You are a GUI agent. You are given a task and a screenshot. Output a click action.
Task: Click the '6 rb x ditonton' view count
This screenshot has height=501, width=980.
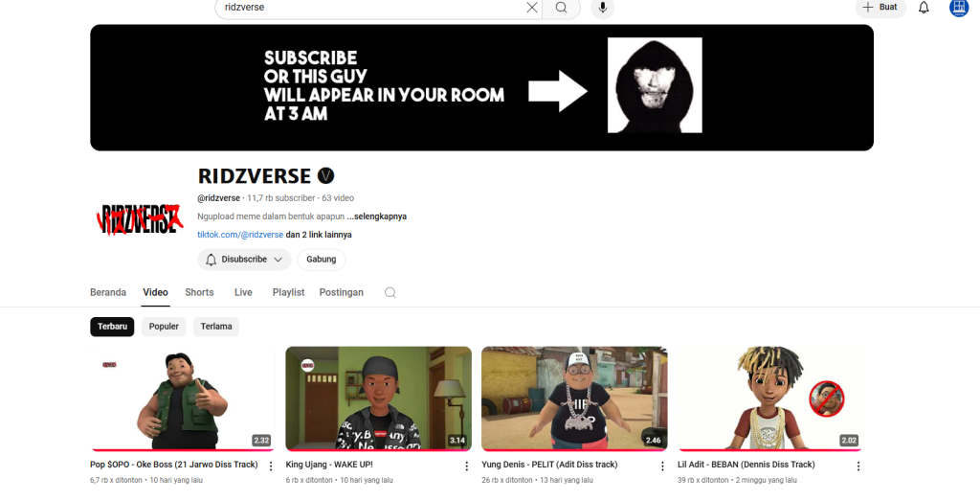click(x=309, y=480)
